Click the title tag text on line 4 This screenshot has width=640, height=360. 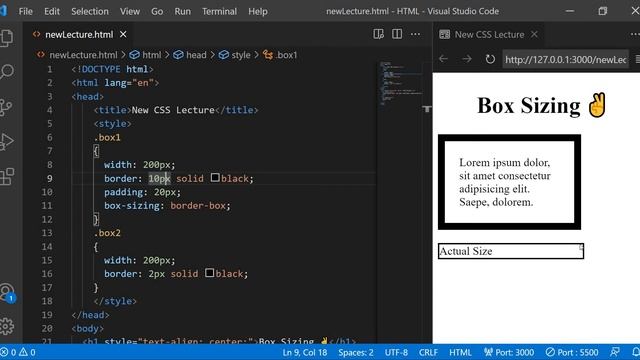click(x=173, y=110)
